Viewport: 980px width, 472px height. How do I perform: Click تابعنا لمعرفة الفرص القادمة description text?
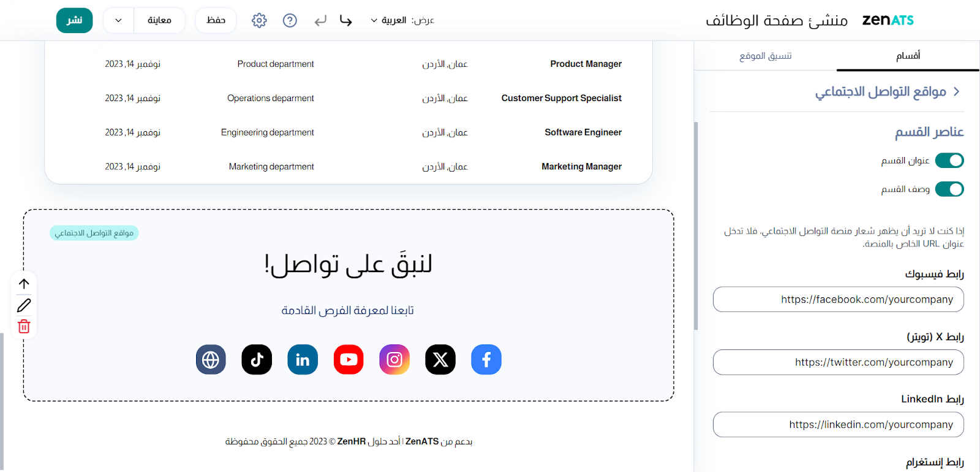pos(348,310)
